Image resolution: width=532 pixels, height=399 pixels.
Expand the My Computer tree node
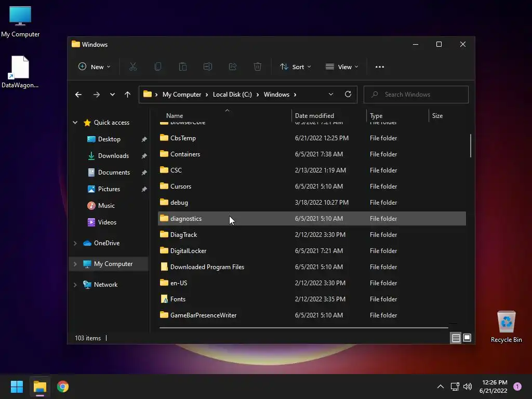(75, 263)
